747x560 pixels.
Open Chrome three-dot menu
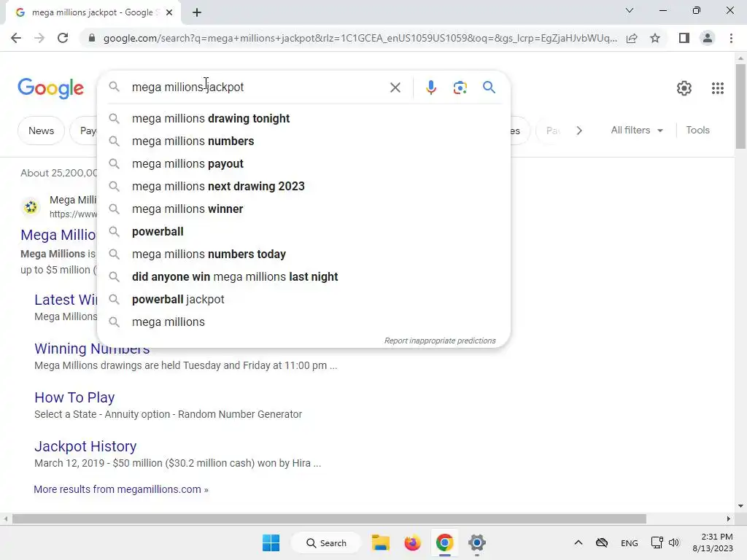tap(731, 38)
